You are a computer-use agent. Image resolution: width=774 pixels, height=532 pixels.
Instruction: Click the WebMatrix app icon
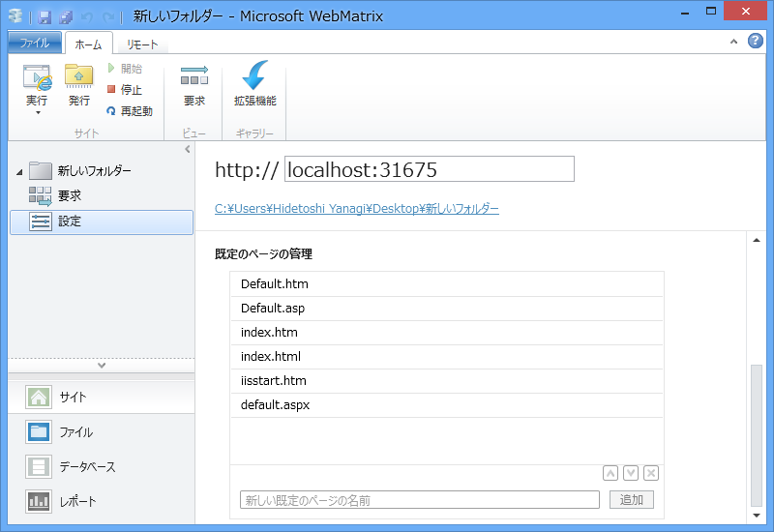pos(15,16)
